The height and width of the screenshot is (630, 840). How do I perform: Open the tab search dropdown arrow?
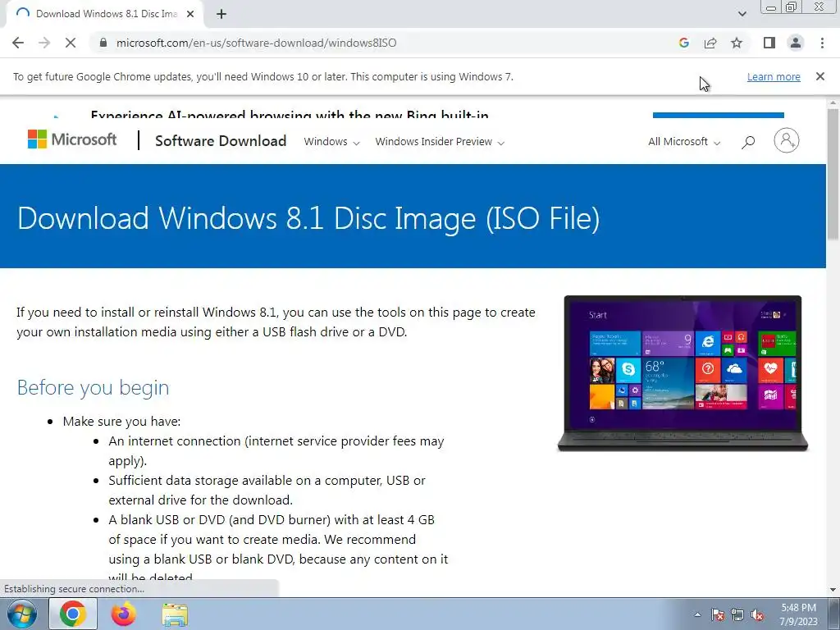point(742,14)
